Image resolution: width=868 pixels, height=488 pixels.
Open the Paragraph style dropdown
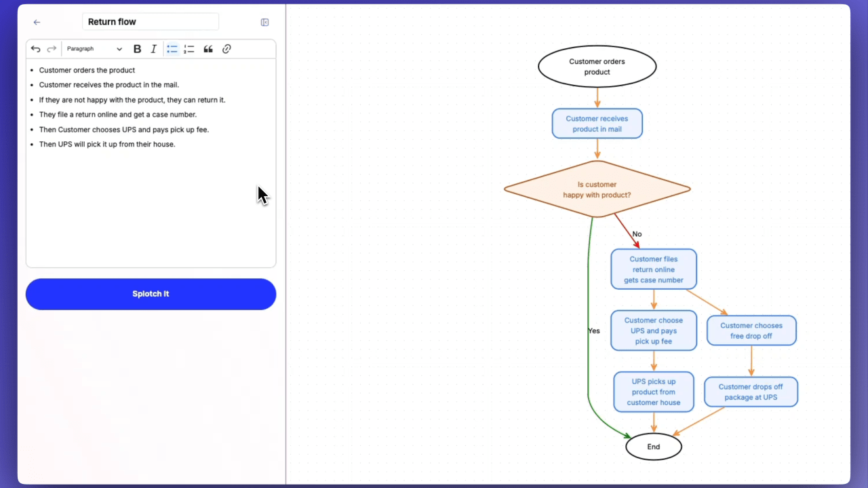[x=94, y=49]
